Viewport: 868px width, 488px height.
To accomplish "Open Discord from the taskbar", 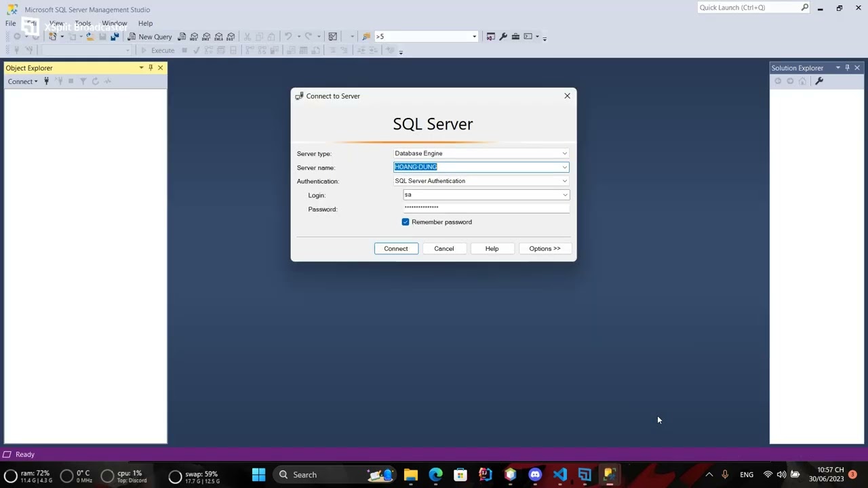I will click(x=535, y=474).
